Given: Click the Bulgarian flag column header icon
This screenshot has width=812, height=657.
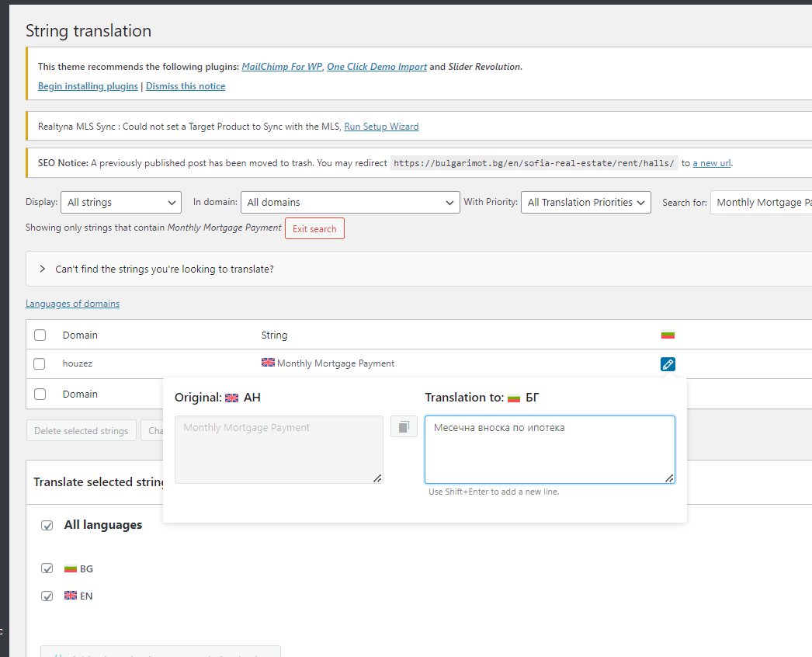Looking at the screenshot, I should tap(668, 335).
